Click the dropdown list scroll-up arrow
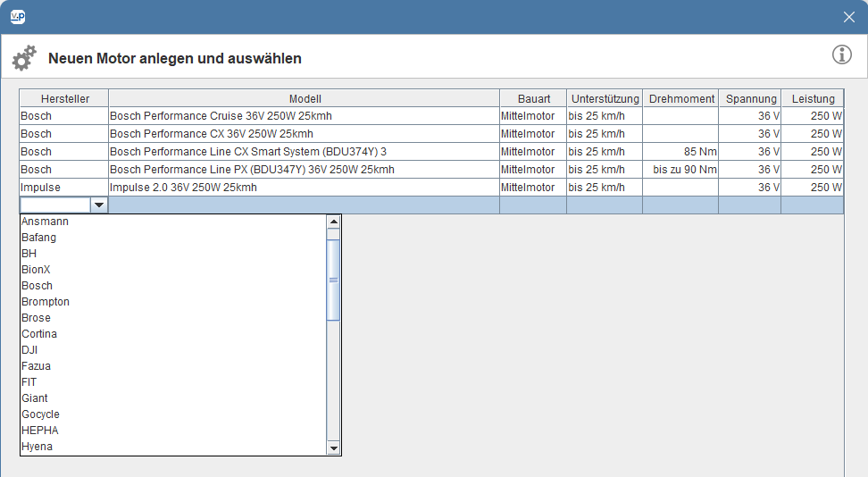Viewport: 868px width, 477px height. [333, 222]
